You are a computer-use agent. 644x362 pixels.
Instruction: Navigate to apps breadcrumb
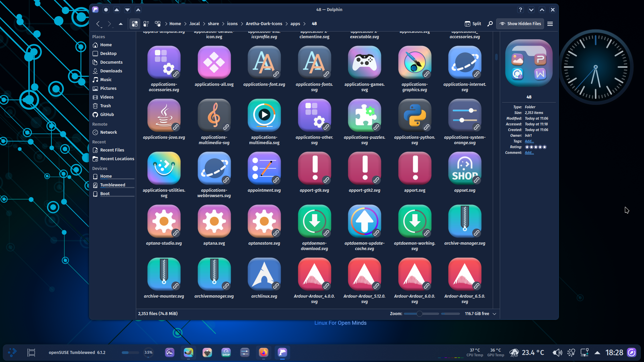coord(295,24)
